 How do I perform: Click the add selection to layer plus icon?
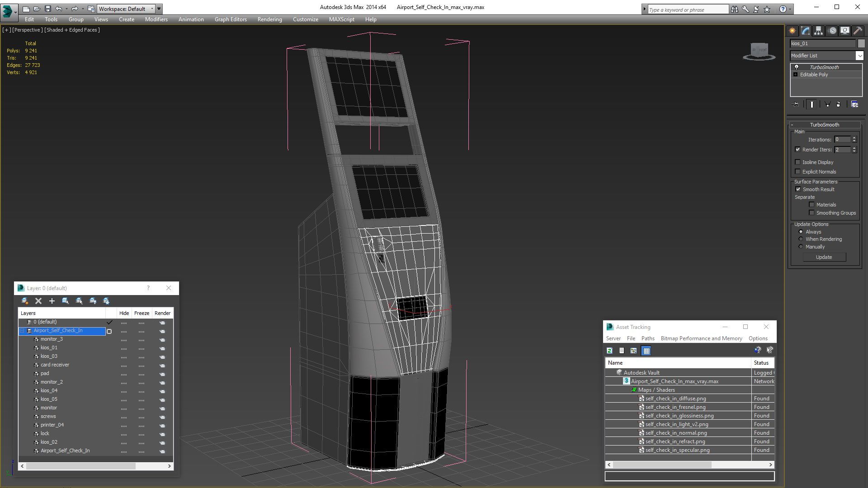pos(52,301)
